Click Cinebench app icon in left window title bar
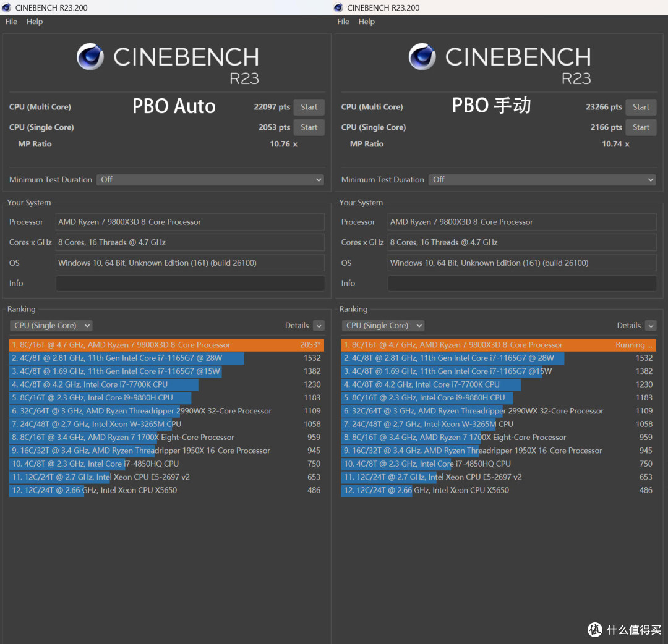Image resolution: width=668 pixels, height=644 pixels. [x=6, y=7]
